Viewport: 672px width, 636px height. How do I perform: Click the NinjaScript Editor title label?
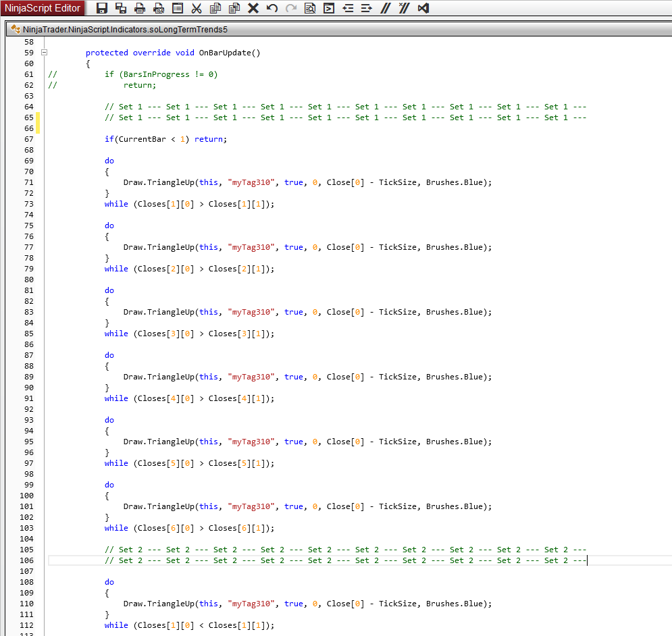click(x=43, y=8)
